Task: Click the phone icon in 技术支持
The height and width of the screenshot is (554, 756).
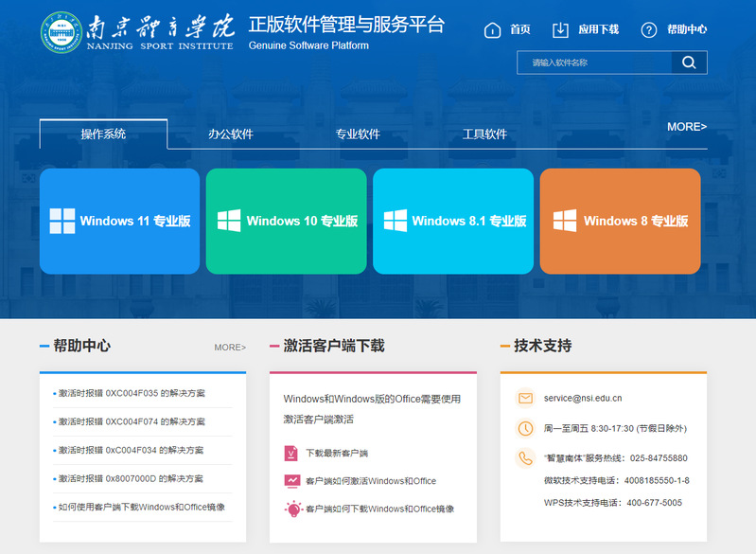Action: point(525,458)
